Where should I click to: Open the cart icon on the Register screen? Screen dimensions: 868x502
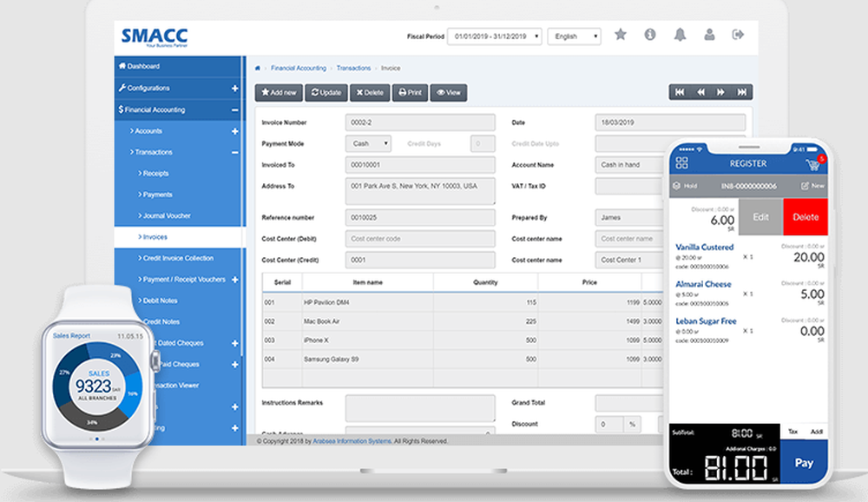point(812,162)
